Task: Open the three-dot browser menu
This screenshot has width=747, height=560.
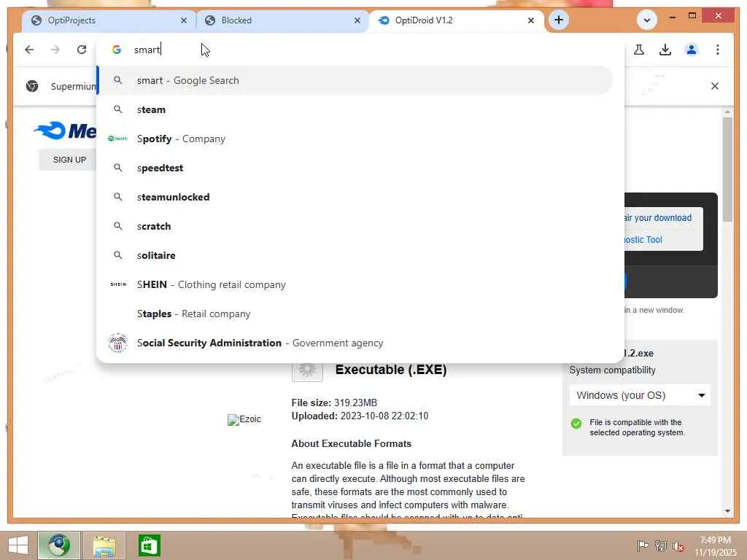Action: (718, 50)
